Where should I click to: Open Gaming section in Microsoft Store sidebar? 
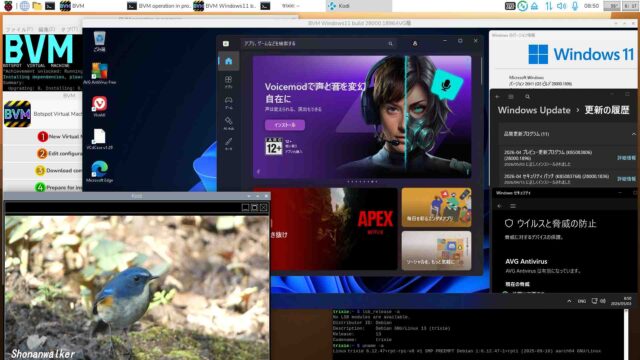click(x=229, y=102)
